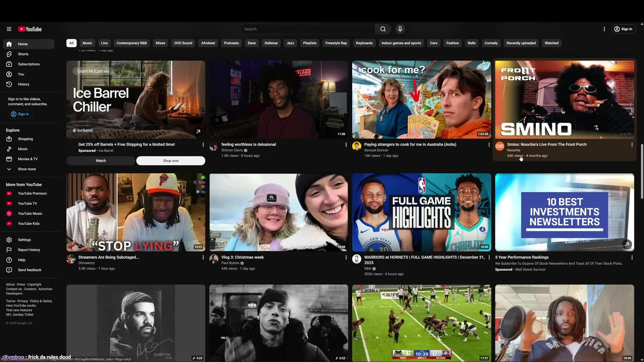Click Shop now on Ice Barrel ad
The image size is (644, 362).
tap(171, 160)
